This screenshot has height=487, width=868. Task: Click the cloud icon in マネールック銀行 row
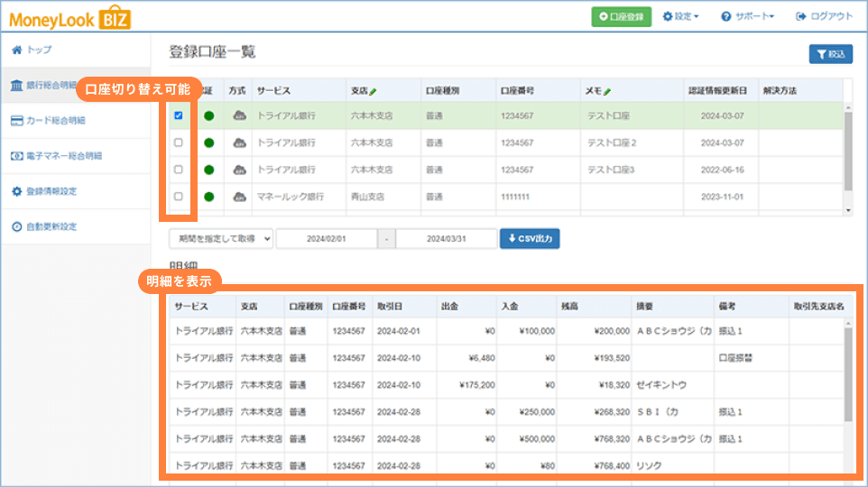pos(239,197)
